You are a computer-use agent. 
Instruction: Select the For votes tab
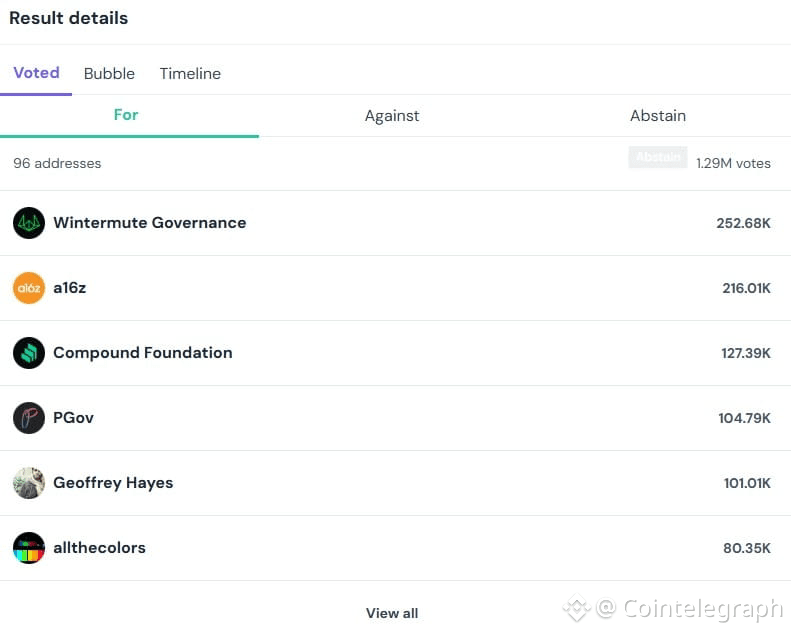tap(126, 115)
